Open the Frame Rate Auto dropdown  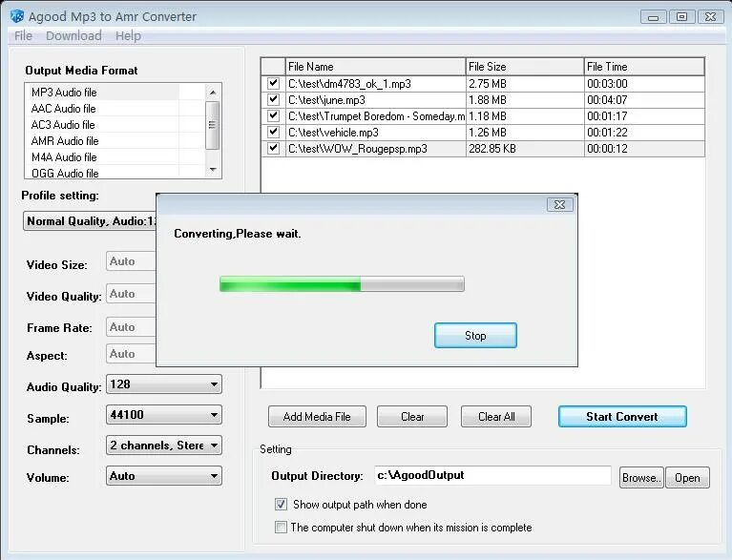click(131, 327)
